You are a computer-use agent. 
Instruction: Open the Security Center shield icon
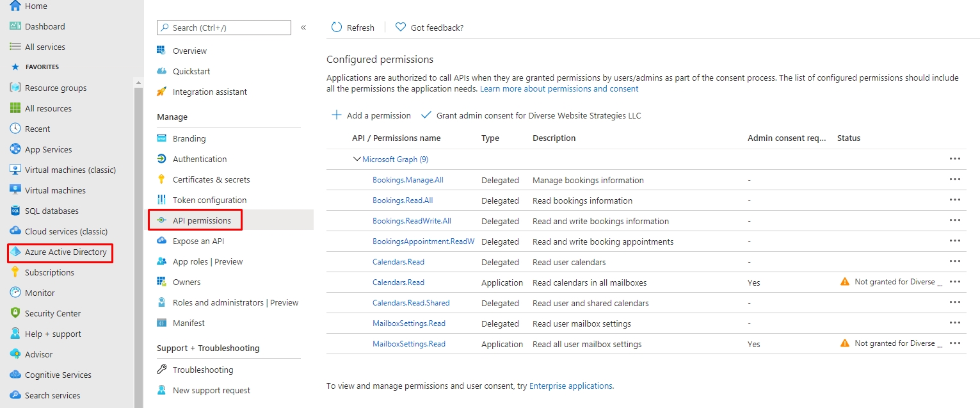coord(15,313)
